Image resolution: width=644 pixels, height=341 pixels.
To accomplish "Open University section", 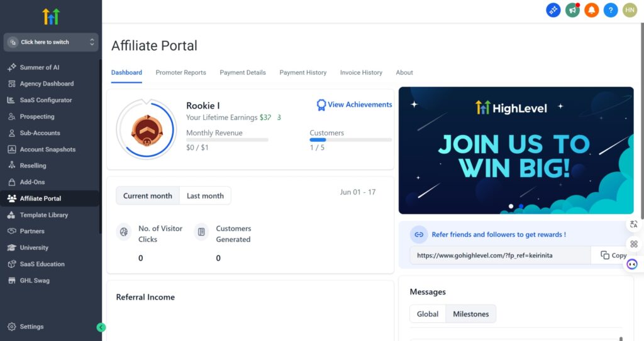I will click(x=34, y=248).
